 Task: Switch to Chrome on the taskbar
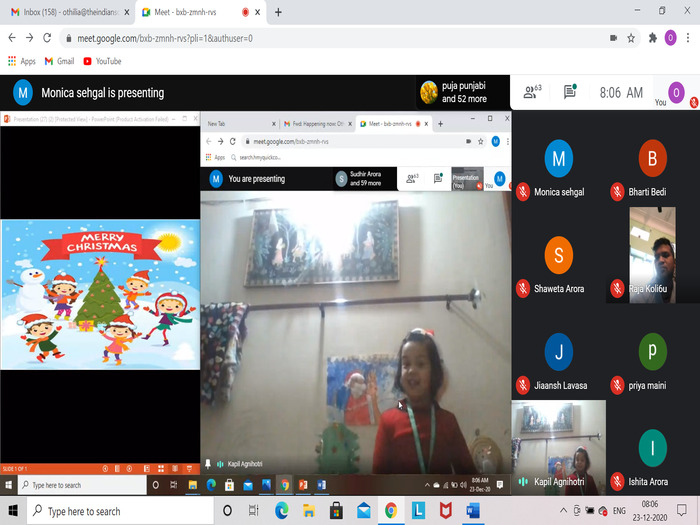[391, 510]
